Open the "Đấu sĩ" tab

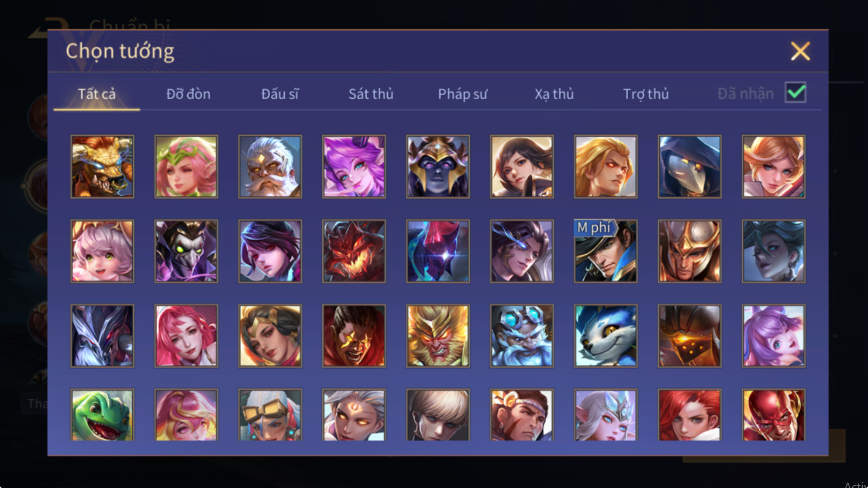(280, 94)
